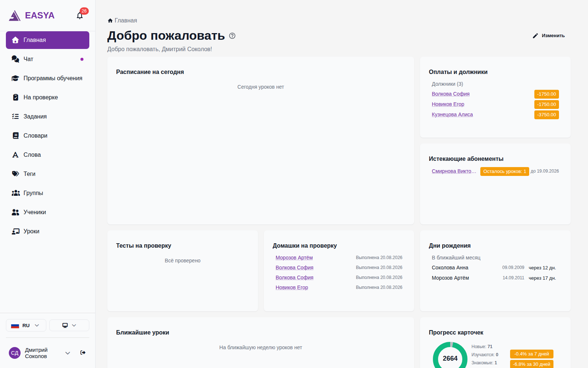Click the EASYA logo icon
Image resolution: width=588 pixels, height=368 pixels.
[x=15, y=15]
